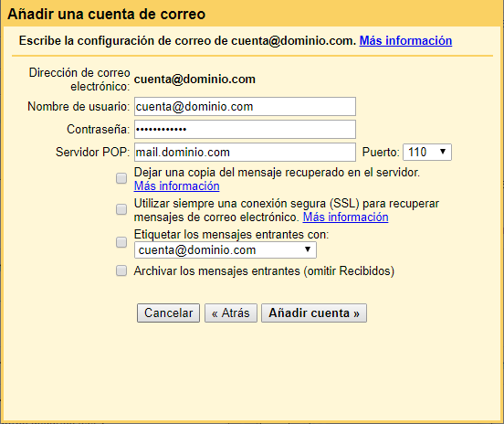This screenshot has height=424, width=504.
Task: Enable the SSL secure connection checkbox
Action: point(121,209)
